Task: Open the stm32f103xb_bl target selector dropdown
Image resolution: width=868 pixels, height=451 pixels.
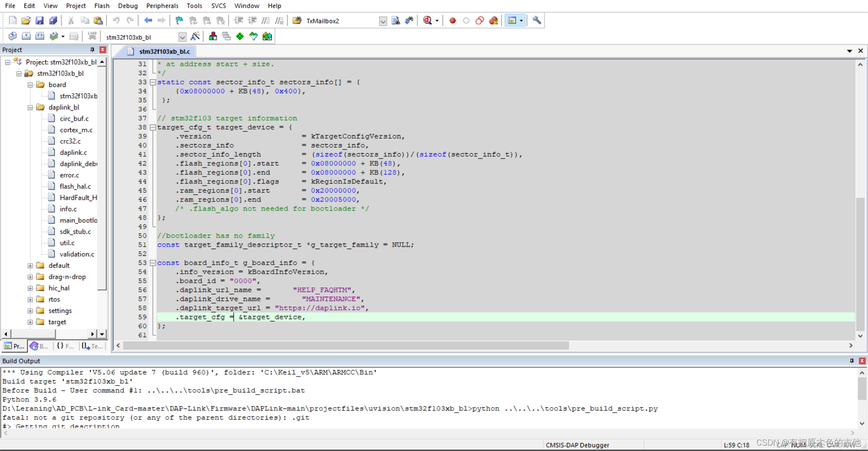Action: [x=182, y=37]
